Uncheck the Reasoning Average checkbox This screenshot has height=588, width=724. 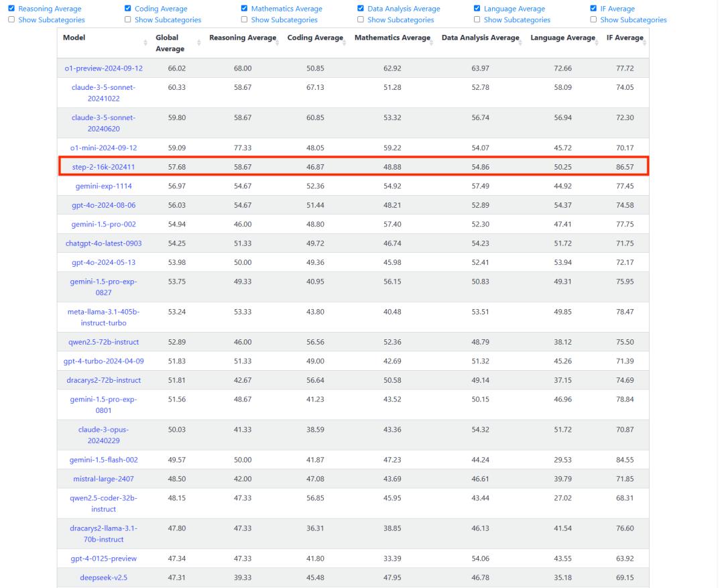click(10, 9)
